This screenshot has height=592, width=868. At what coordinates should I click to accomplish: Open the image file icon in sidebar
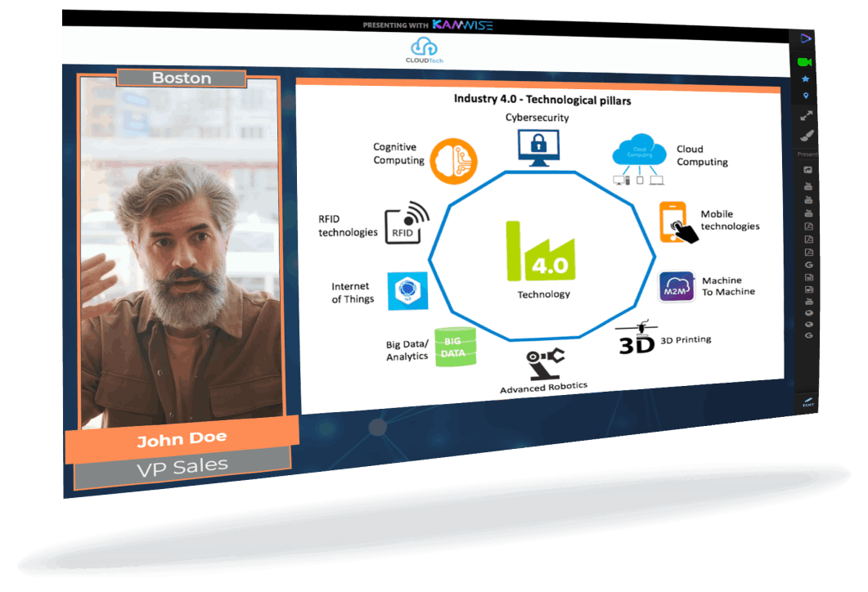(x=809, y=289)
